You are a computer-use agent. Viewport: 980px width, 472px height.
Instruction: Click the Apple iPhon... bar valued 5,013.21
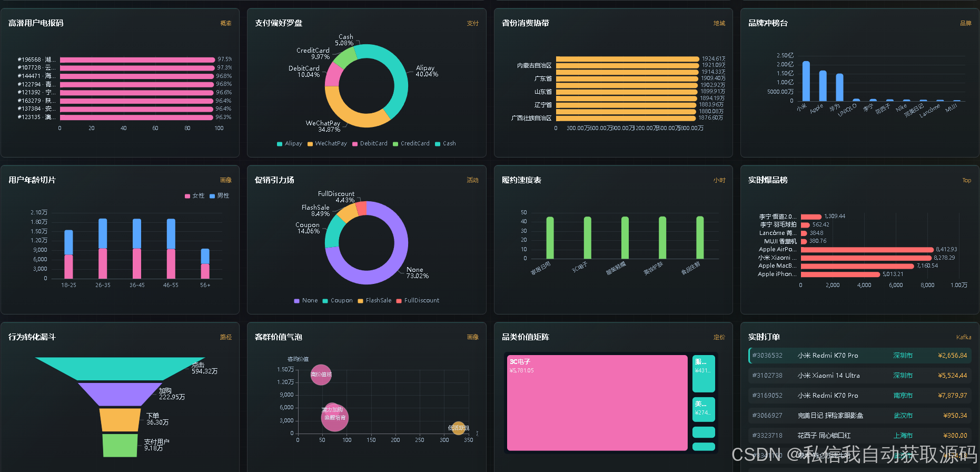click(840, 274)
